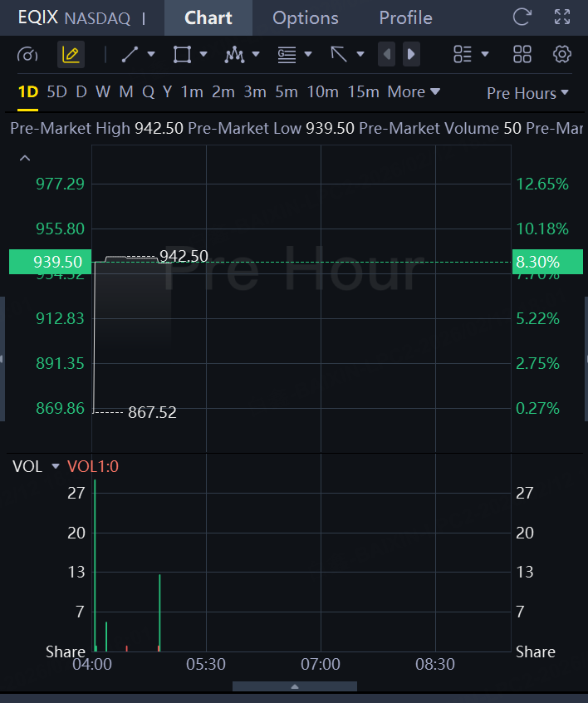Toggle the yellow drawing pencil tool
The image size is (588, 703).
(71, 55)
